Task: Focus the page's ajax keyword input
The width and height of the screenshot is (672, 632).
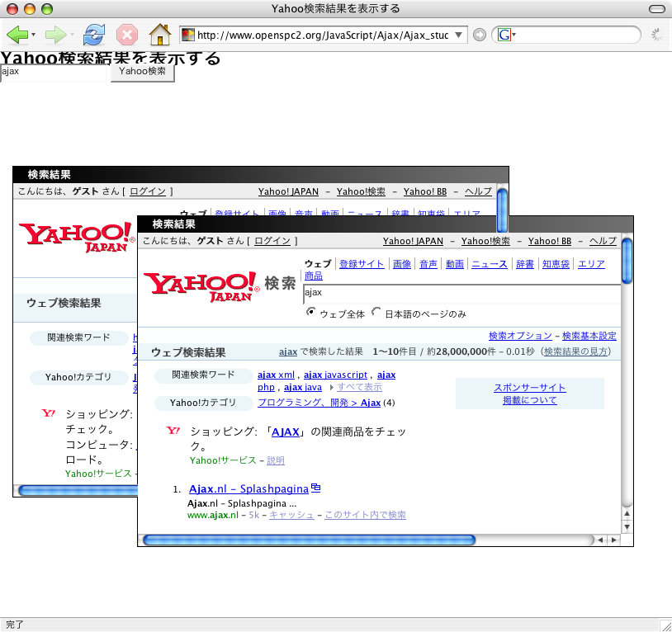Action: (54, 72)
